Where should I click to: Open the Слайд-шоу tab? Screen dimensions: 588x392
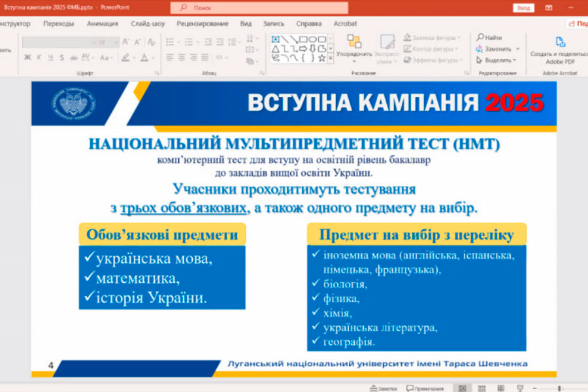click(x=148, y=24)
